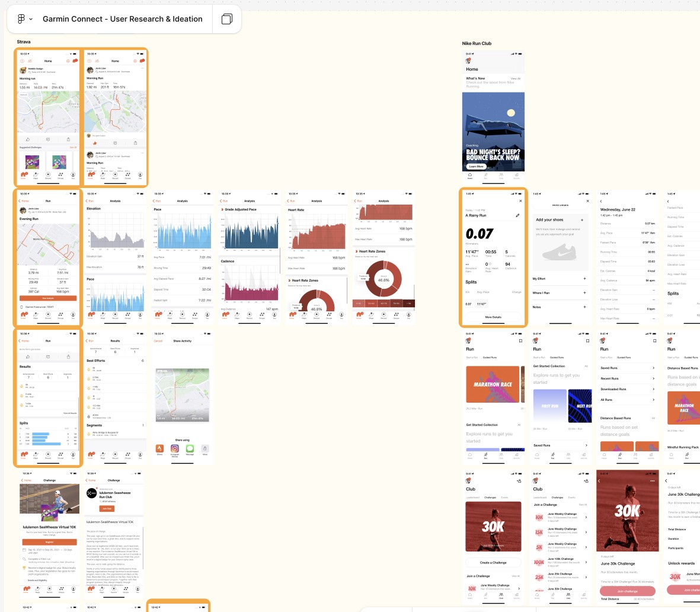The width and height of the screenshot is (700, 612).
Task: Click the share icon in Mobbin Design run frame
Action: [x=68, y=139]
